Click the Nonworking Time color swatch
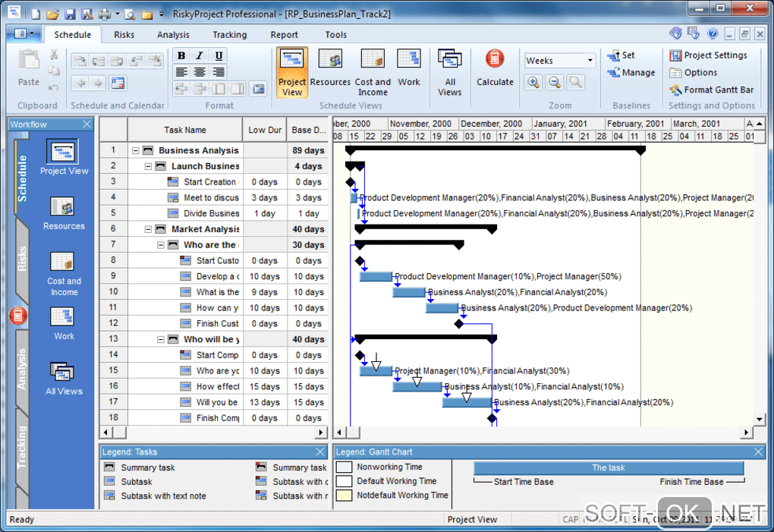The image size is (774, 532). click(344, 467)
